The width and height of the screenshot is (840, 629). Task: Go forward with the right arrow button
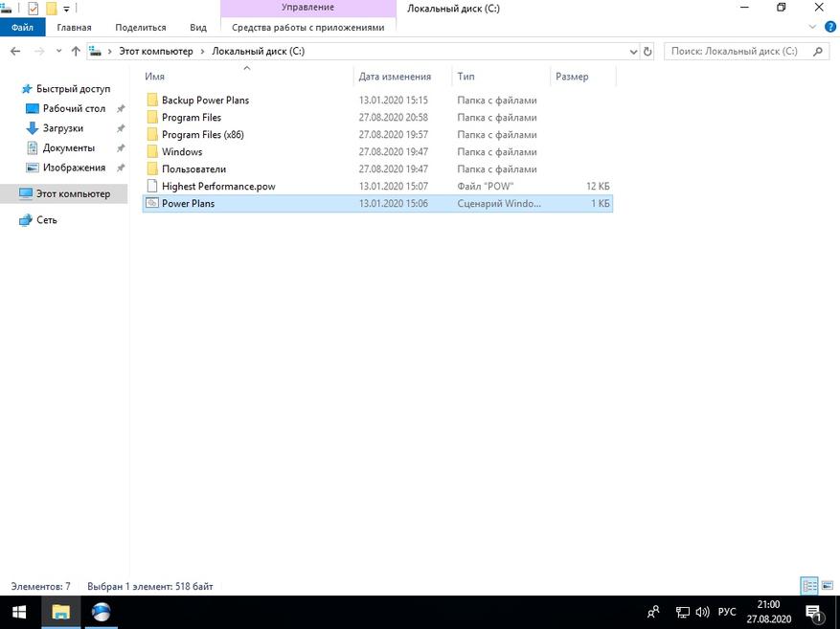(39, 52)
